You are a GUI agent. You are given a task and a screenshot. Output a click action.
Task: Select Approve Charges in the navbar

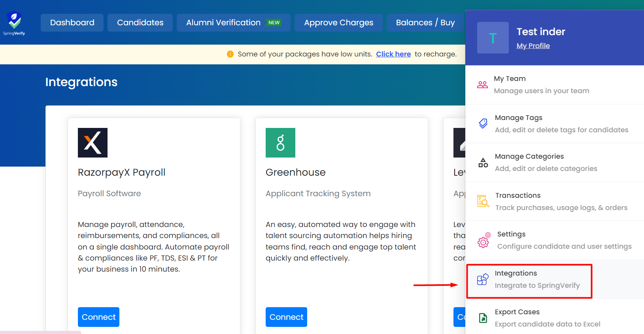pos(338,23)
